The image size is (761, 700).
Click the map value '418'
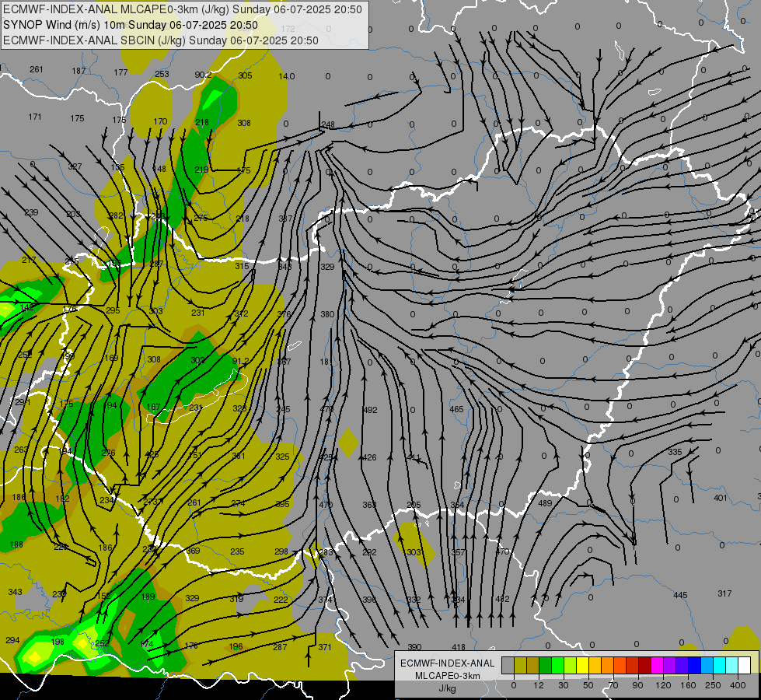(x=458, y=647)
